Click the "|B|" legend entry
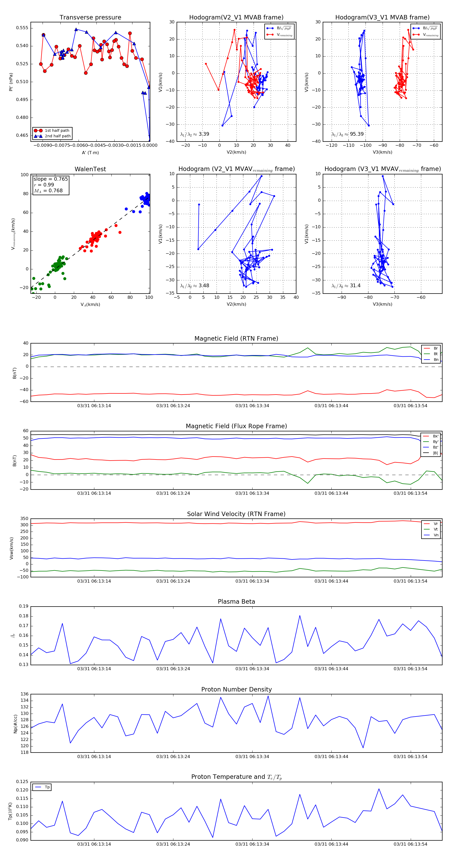 click(x=431, y=453)
